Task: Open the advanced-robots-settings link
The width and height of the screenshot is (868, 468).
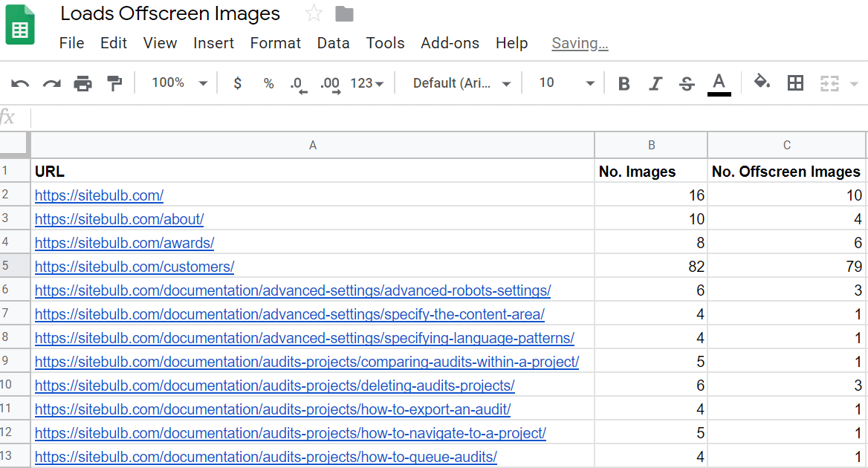Action: tap(293, 290)
